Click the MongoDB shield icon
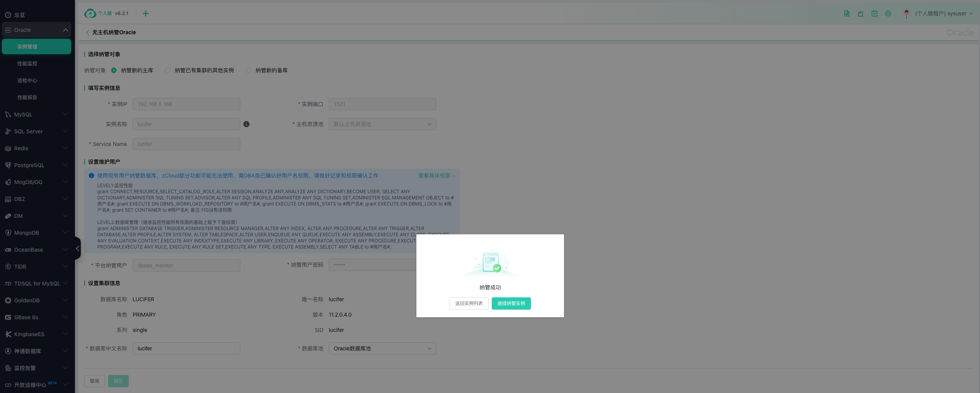This screenshot has width=980, height=393. pyautogui.click(x=8, y=233)
